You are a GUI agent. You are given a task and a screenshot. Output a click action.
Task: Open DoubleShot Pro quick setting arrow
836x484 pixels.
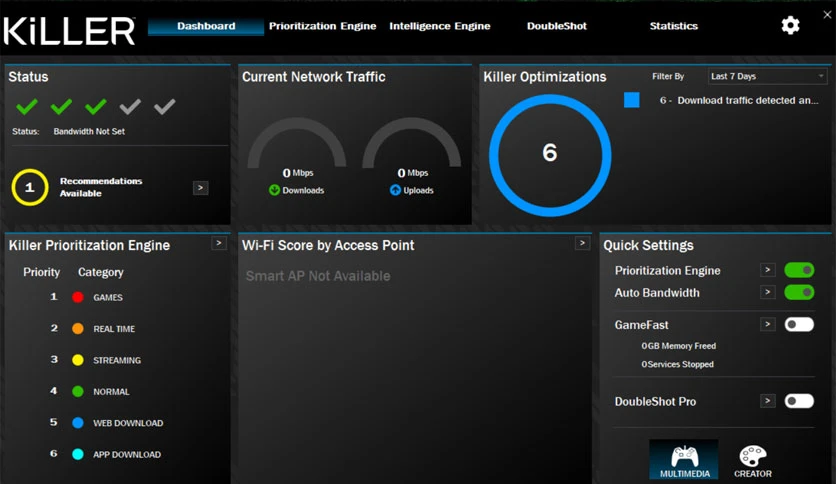(767, 401)
